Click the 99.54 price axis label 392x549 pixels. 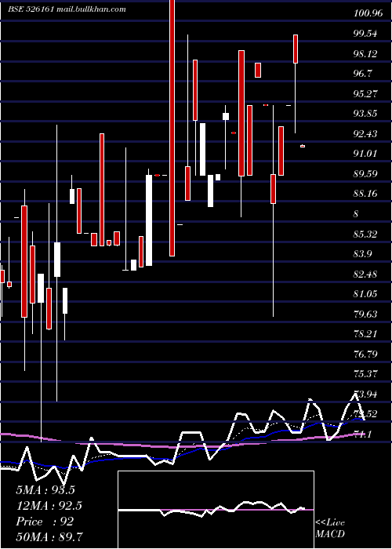365,34
